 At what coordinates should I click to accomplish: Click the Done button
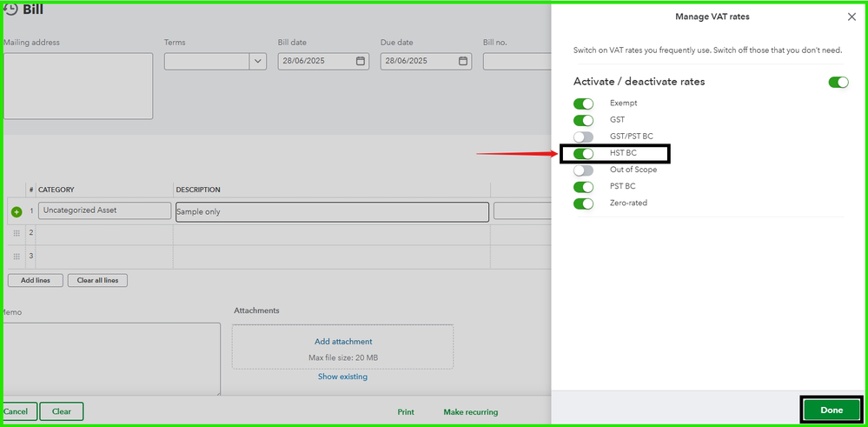point(832,410)
